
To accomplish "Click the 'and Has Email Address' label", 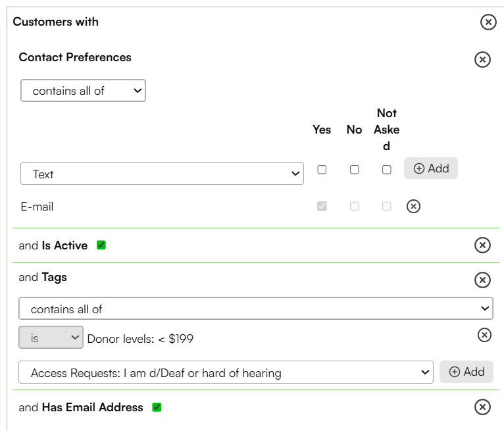I will click(81, 407).
